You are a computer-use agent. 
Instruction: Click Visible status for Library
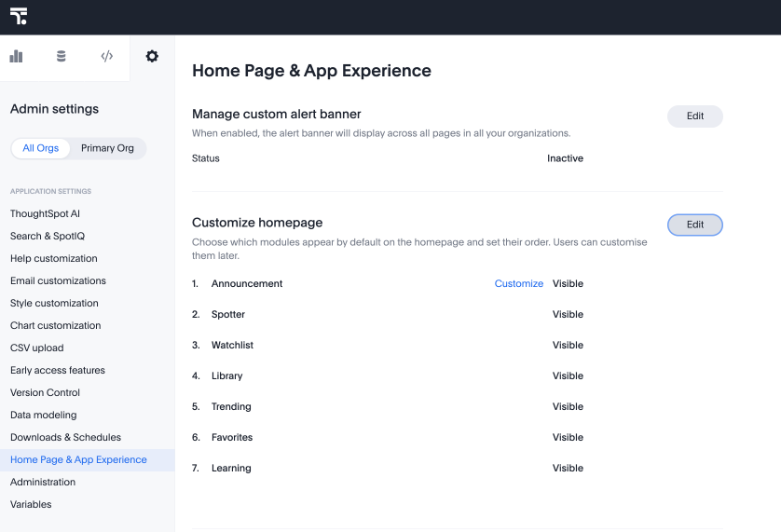click(568, 376)
